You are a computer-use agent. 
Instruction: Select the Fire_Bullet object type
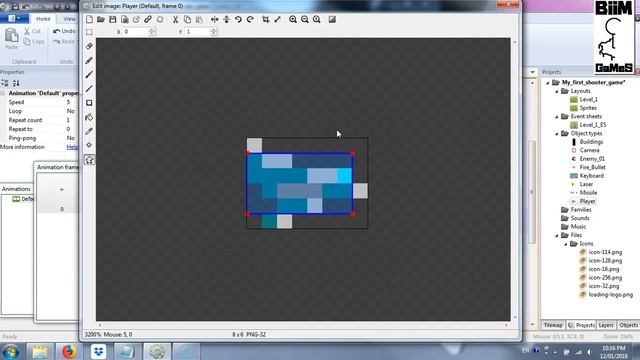click(x=593, y=167)
